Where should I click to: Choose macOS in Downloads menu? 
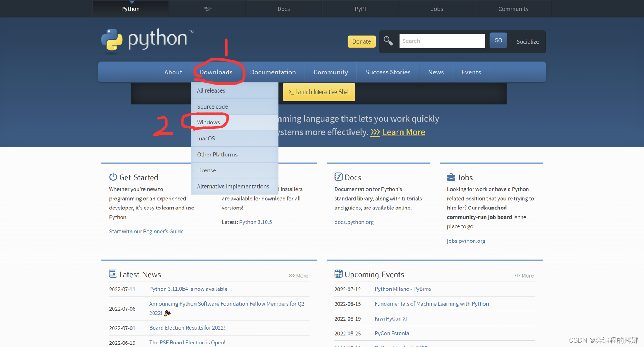(235, 139)
